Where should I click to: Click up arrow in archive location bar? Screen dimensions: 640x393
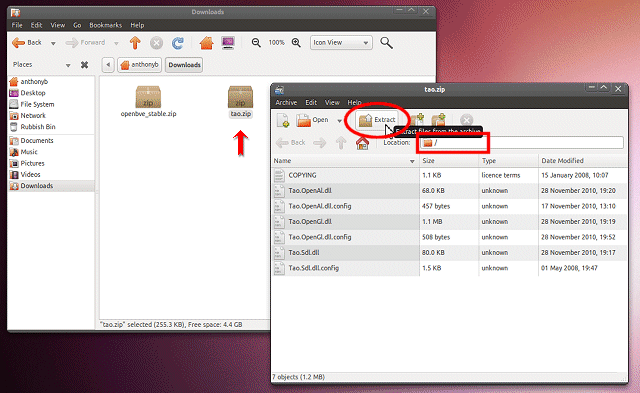pyautogui.click(x=341, y=142)
